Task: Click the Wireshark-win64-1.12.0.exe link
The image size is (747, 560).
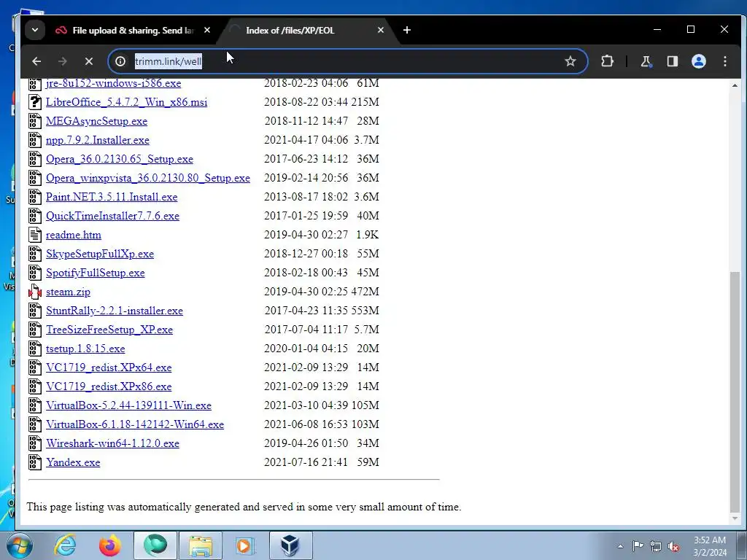Action: tap(113, 444)
